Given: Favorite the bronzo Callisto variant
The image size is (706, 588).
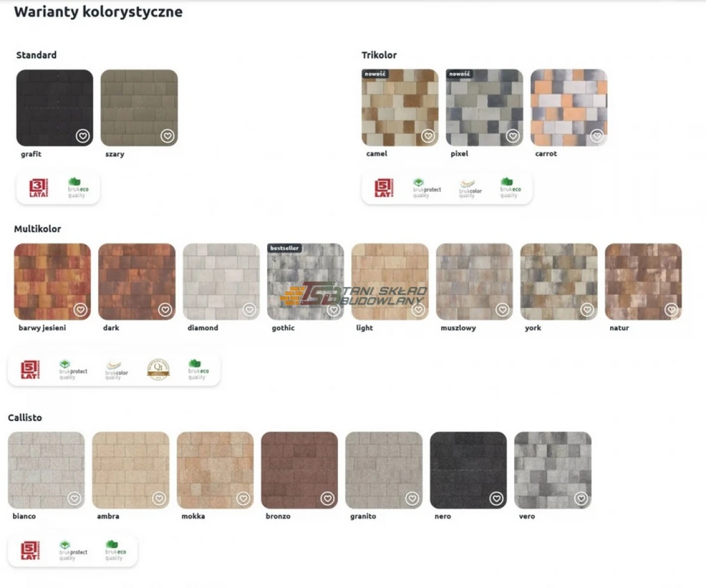Looking at the screenshot, I should click(328, 499).
